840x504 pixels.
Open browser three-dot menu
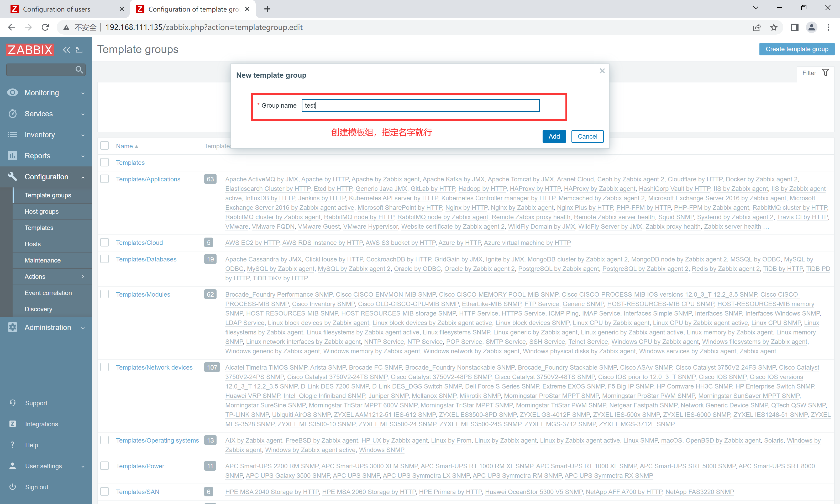pos(828,27)
